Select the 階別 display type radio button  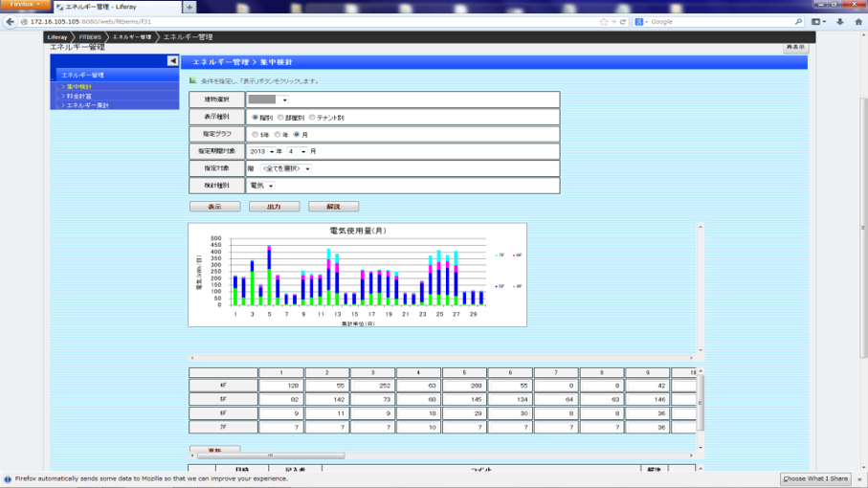[x=255, y=118]
